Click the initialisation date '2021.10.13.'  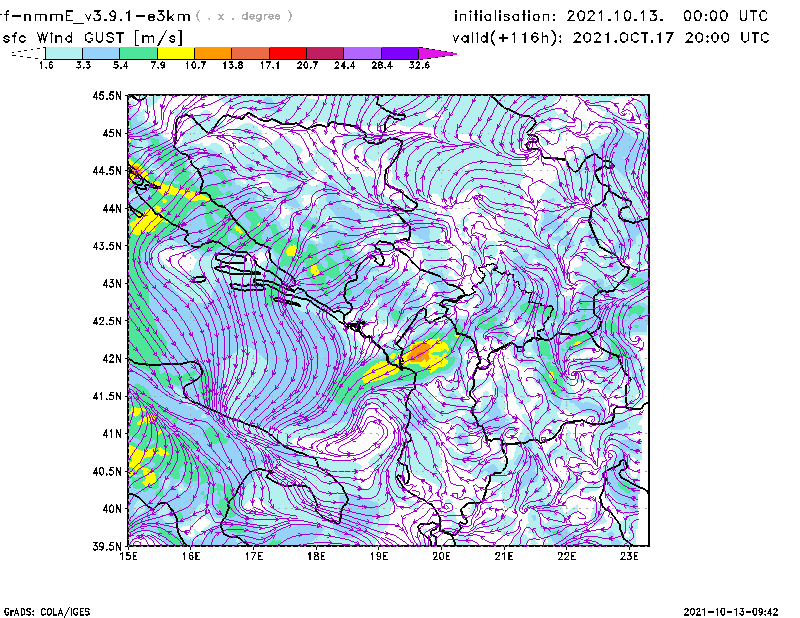[x=615, y=16]
